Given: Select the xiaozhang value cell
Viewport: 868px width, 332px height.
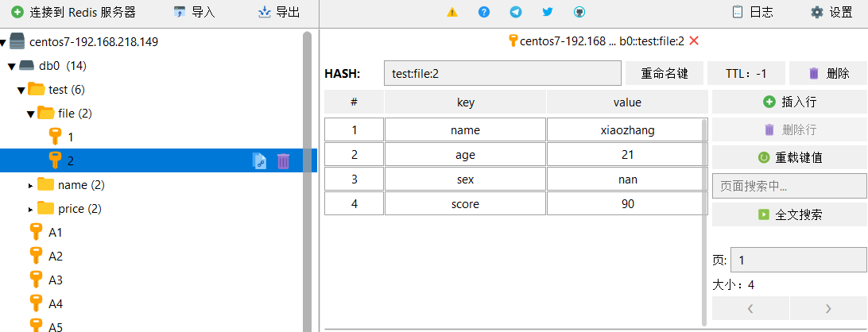Looking at the screenshot, I should pos(627,130).
